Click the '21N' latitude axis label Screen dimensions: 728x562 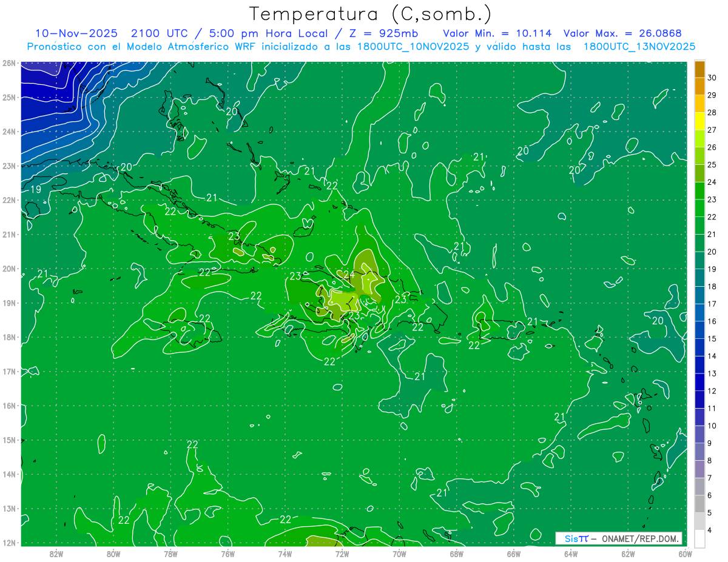[8, 234]
